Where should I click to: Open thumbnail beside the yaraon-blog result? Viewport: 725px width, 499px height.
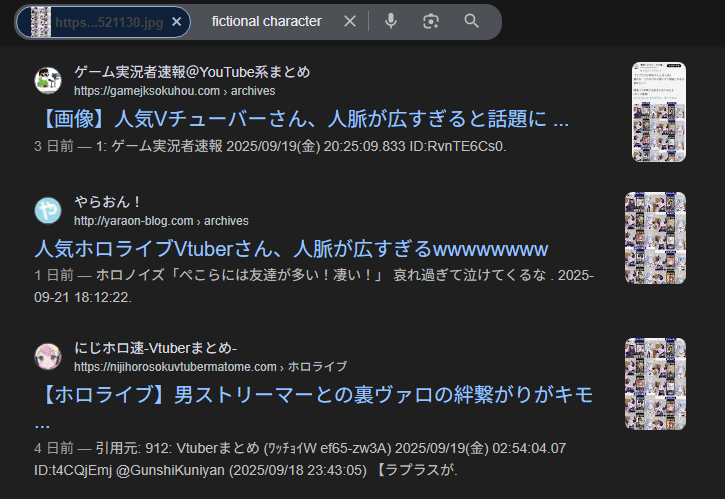655,241
